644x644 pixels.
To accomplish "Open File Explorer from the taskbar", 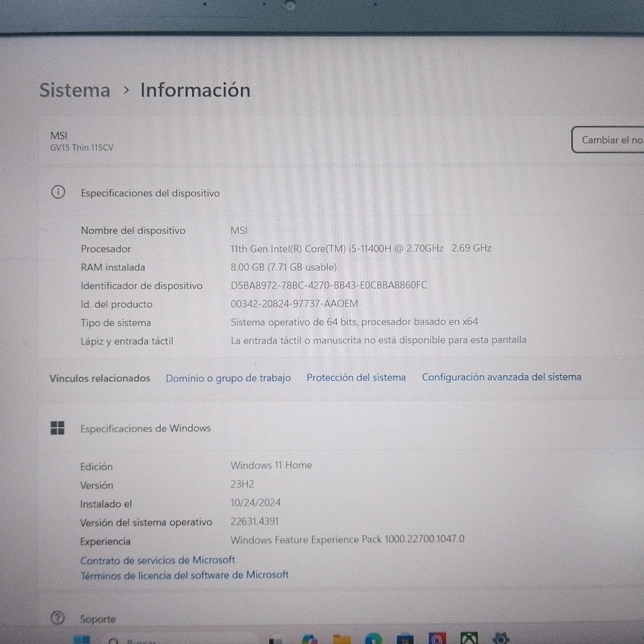I will tap(341, 639).
